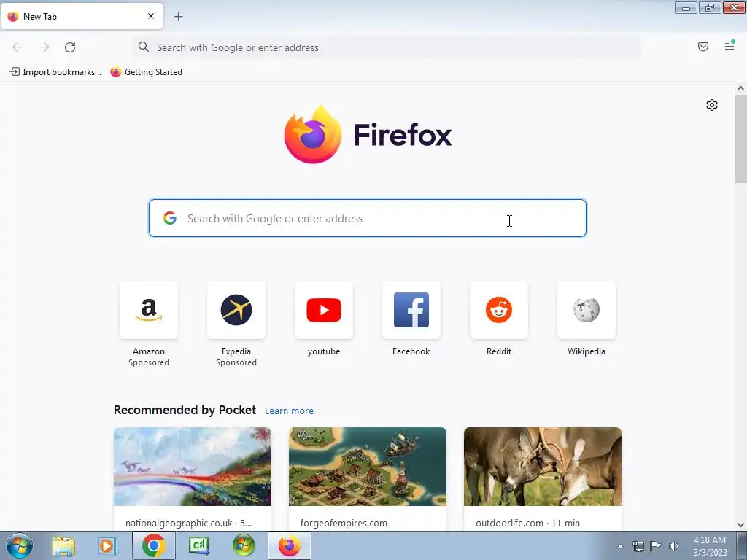Restore down the Firefox window

[x=710, y=7]
